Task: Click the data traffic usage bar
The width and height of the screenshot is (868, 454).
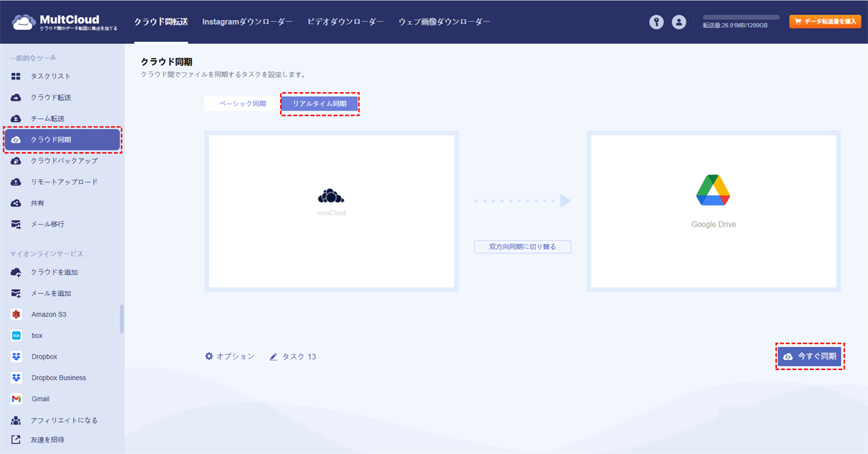Action: 741,17
